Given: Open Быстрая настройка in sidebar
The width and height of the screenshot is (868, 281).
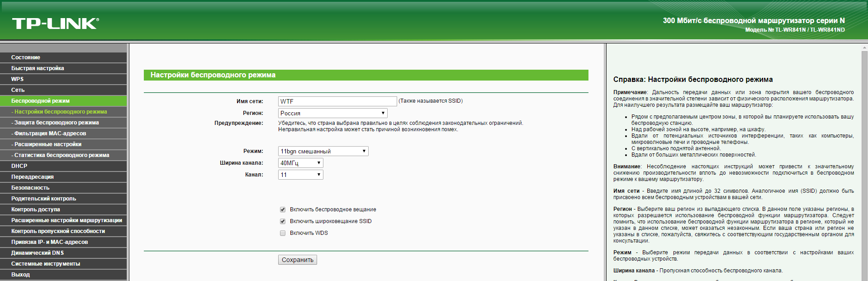Looking at the screenshot, I should (x=63, y=68).
